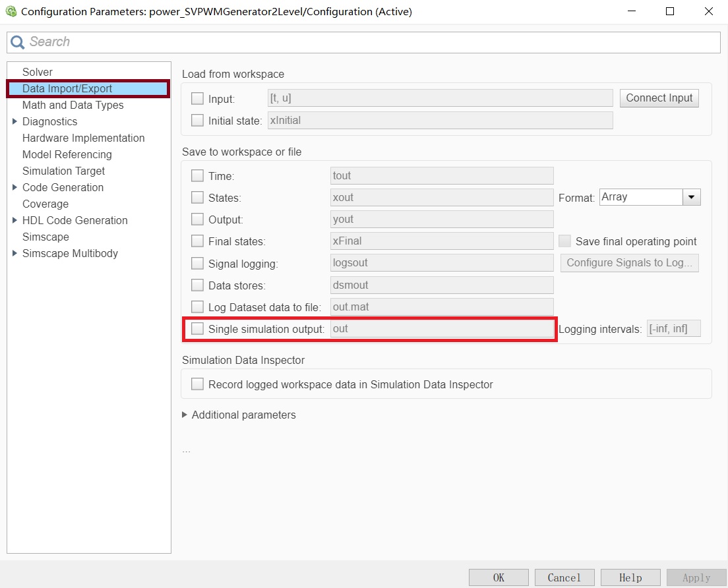This screenshot has height=588, width=728.
Task: Click the tout field
Action: click(x=442, y=175)
